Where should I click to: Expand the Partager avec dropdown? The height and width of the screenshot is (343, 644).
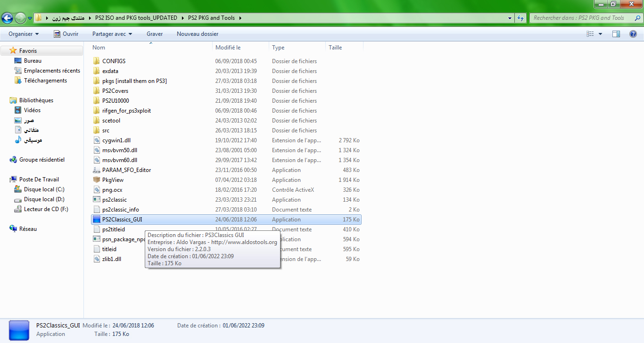tap(112, 34)
